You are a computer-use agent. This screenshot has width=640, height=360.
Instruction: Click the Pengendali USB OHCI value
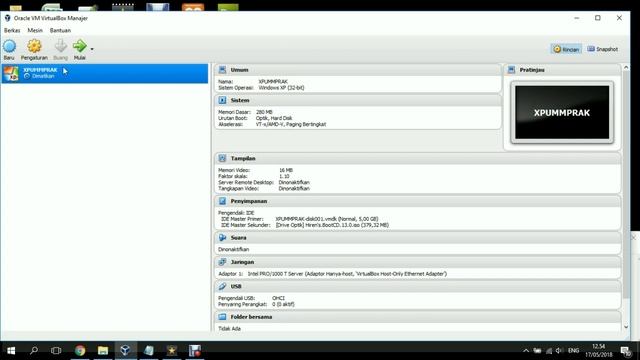coord(278,298)
